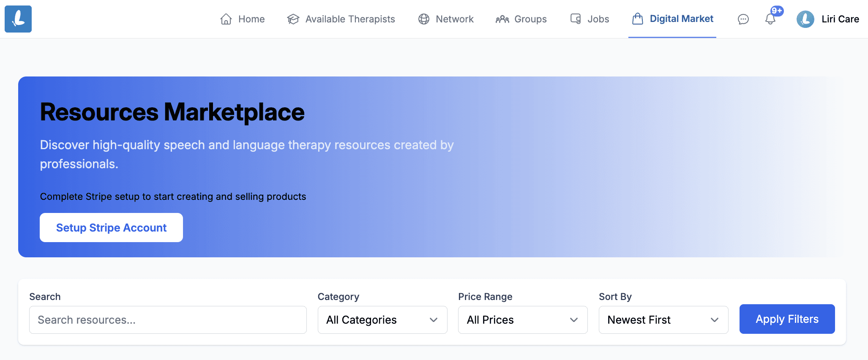Click the Price Range label
Screen dimensions: 868x360
tap(485, 297)
